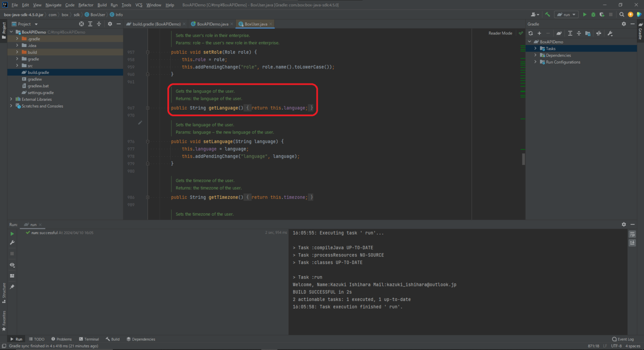This screenshot has height=350, width=644.
Task: Open the Event Log
Action: [x=623, y=339]
